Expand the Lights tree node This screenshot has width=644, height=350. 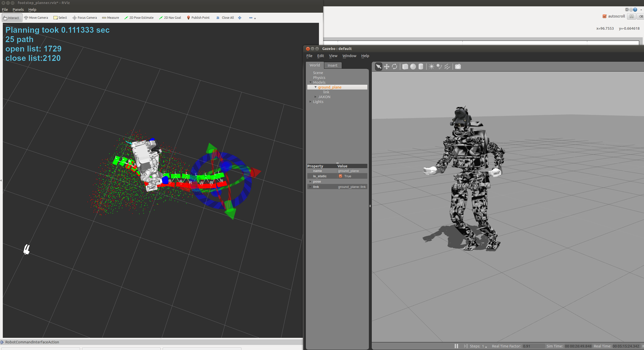click(310, 102)
